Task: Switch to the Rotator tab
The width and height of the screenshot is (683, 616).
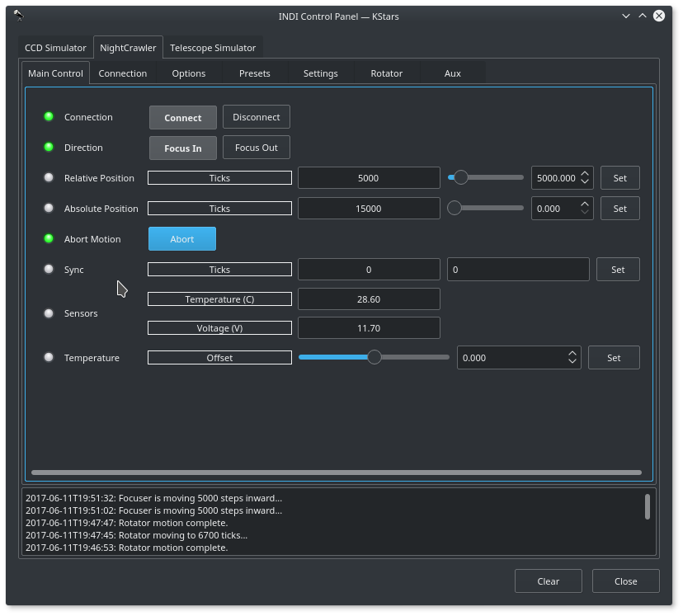Action: point(387,73)
